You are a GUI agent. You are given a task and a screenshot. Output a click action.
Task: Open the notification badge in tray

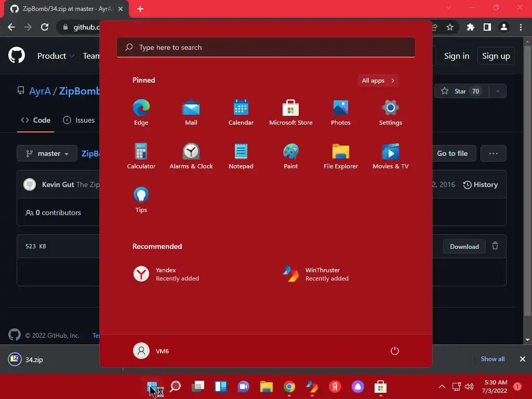[517, 387]
